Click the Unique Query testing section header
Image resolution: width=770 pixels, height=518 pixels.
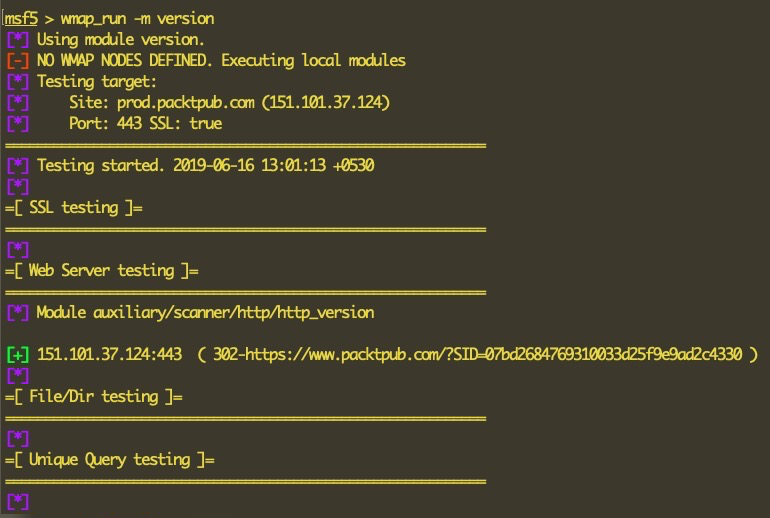110,459
